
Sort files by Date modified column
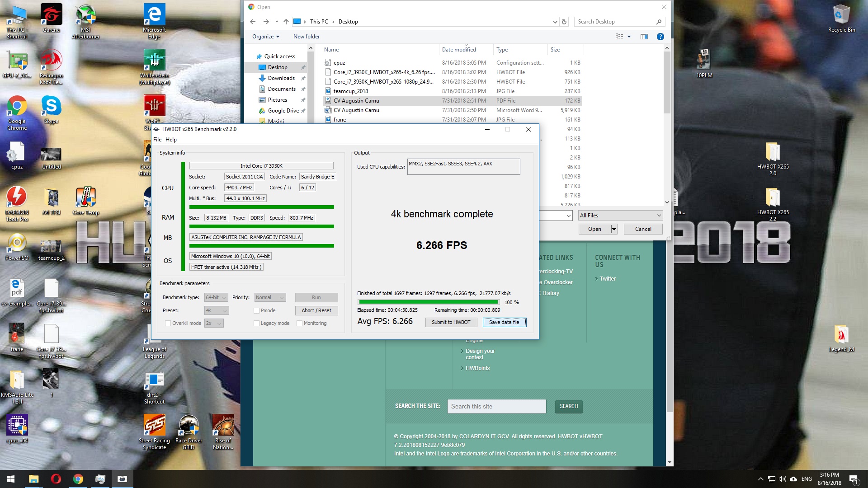pos(459,50)
